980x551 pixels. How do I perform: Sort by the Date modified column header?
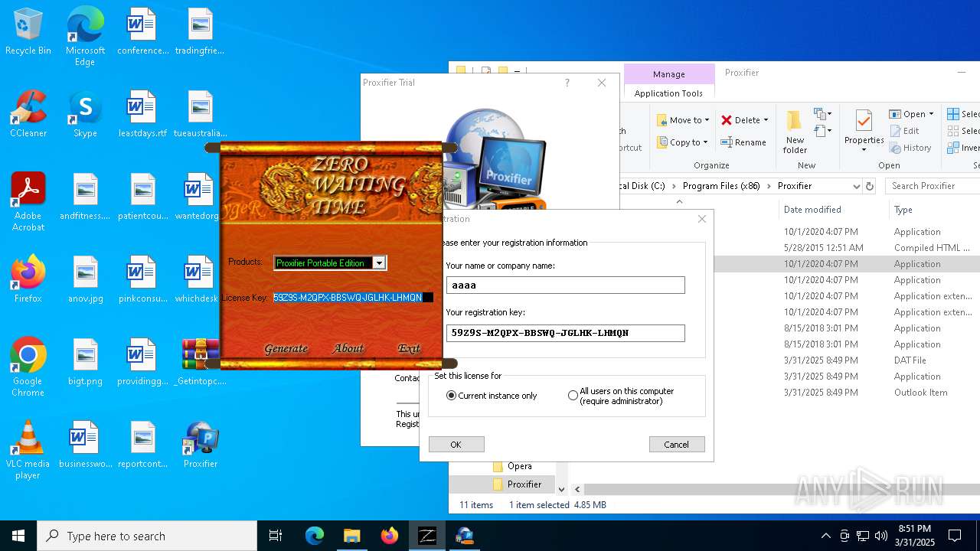pos(812,210)
